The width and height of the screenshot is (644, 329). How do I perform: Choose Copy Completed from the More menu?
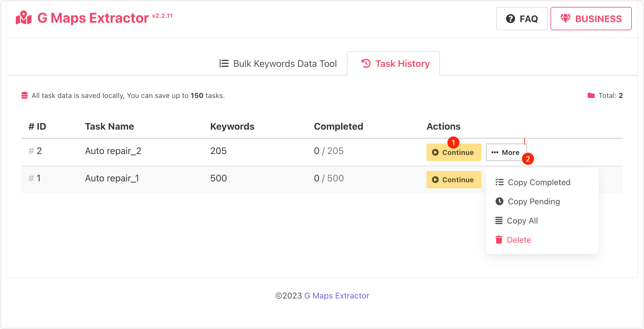click(x=542, y=182)
